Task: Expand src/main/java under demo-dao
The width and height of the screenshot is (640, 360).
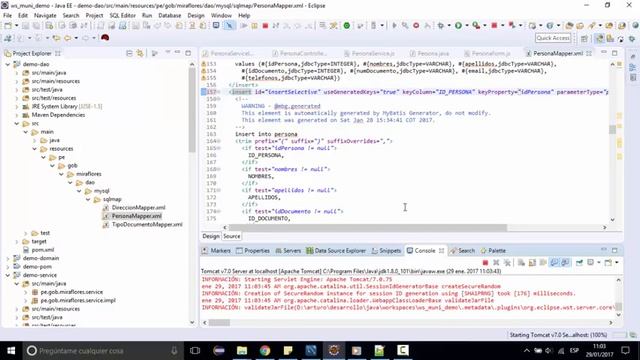Action: [x=17, y=73]
